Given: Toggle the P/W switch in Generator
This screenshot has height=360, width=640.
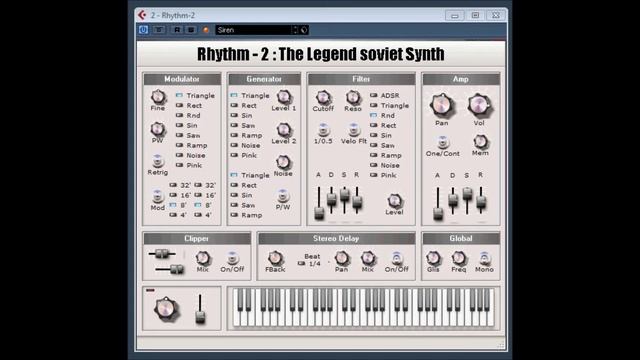Looking at the screenshot, I should 282,196.
